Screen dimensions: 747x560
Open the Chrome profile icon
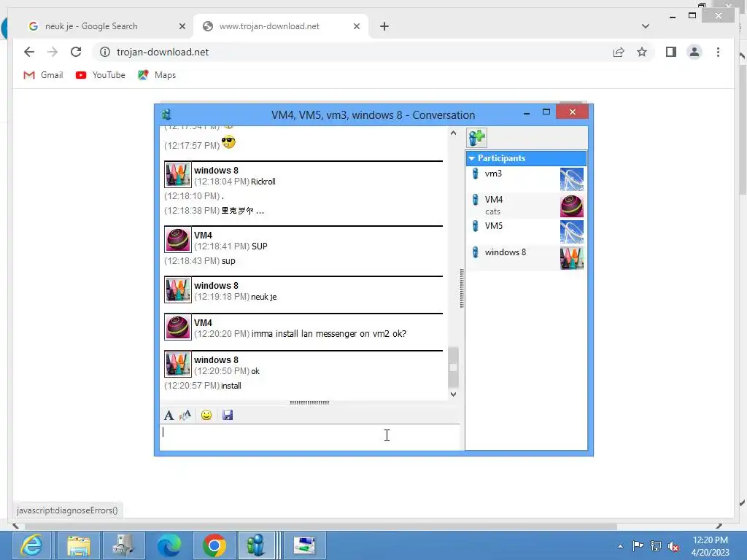694,52
